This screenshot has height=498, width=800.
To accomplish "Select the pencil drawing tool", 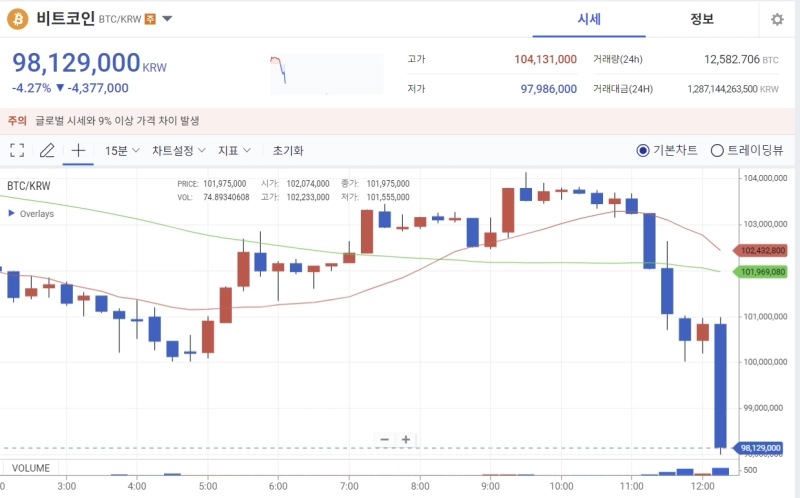I will click(x=46, y=150).
